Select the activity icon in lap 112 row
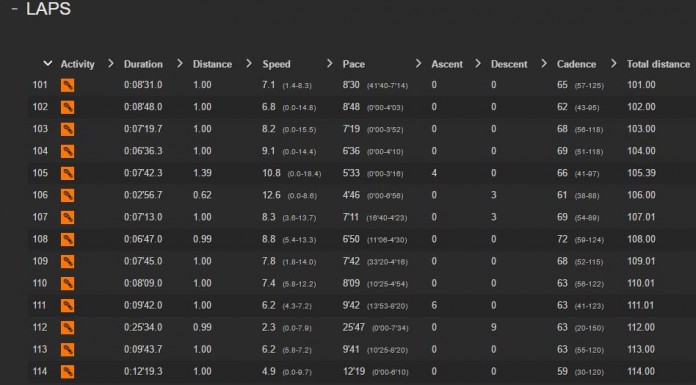This screenshot has height=385, width=696. [67, 327]
